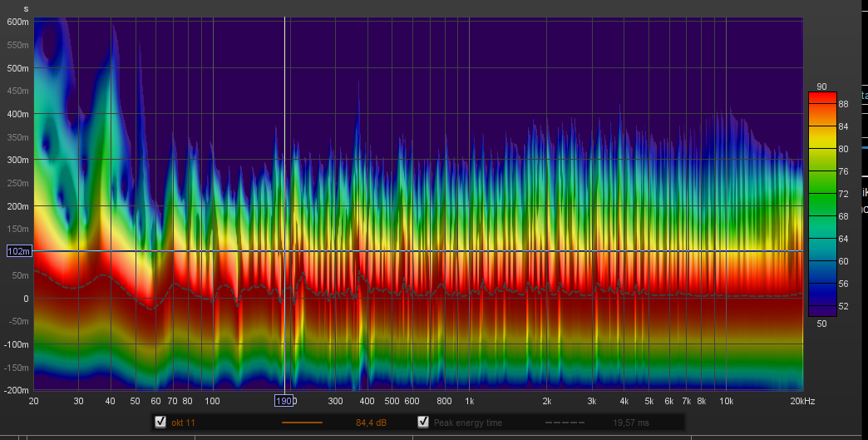Click the 600m time axis label

(x=17, y=22)
